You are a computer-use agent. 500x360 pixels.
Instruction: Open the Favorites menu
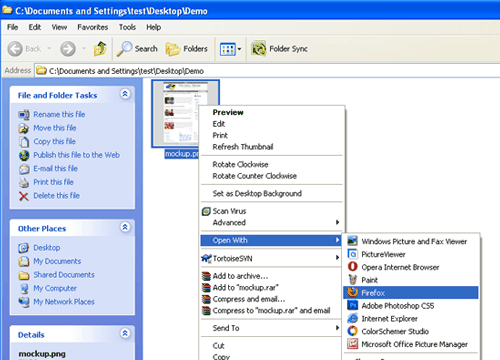point(93,27)
